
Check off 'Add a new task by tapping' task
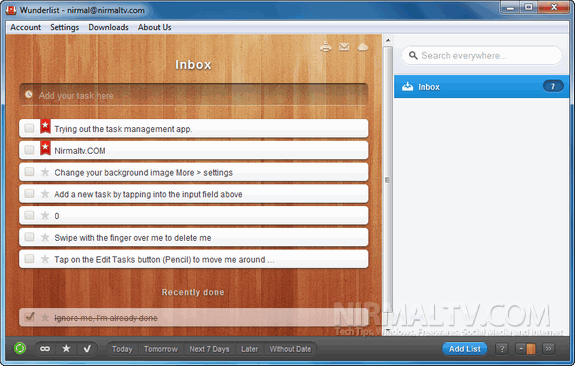[29, 193]
